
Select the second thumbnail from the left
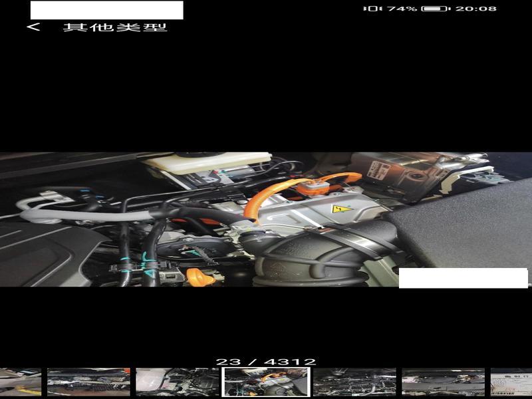point(88,382)
